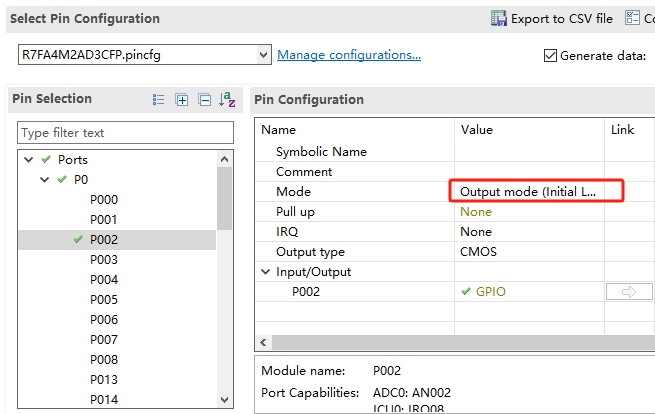Select pin P006 in the tree
This screenshot has height=414, width=655.
click(104, 320)
